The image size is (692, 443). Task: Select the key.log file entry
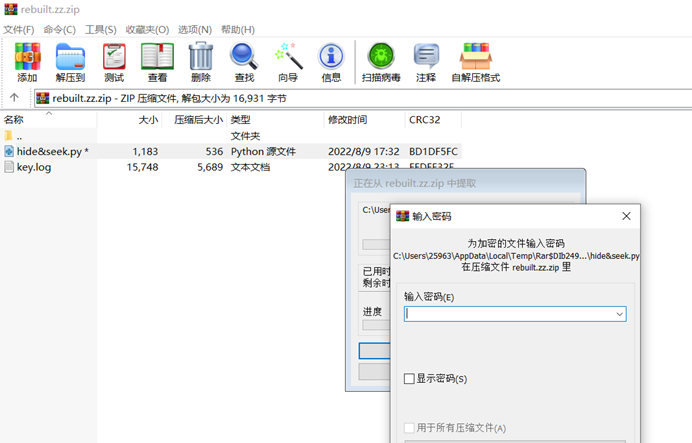(34, 167)
